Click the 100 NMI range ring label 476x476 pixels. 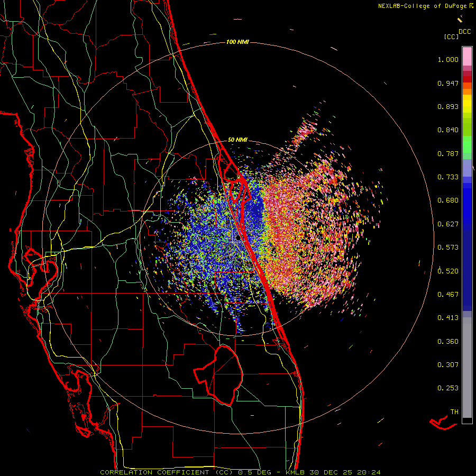click(237, 42)
